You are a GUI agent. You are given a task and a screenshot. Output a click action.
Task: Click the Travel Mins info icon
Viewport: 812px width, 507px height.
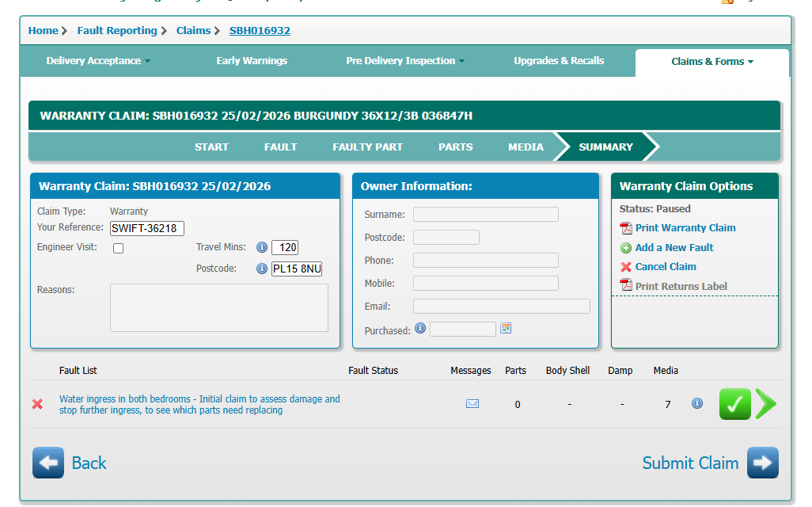coord(262,247)
